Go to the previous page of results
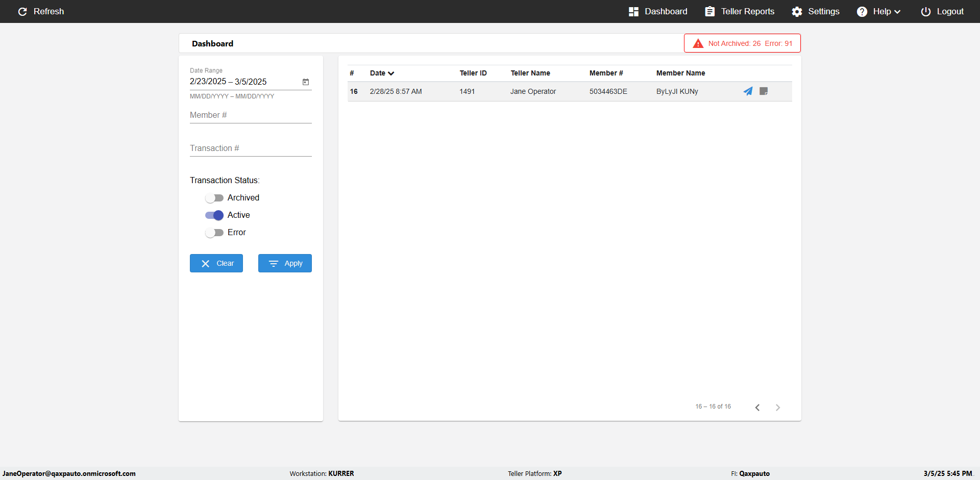 click(757, 407)
